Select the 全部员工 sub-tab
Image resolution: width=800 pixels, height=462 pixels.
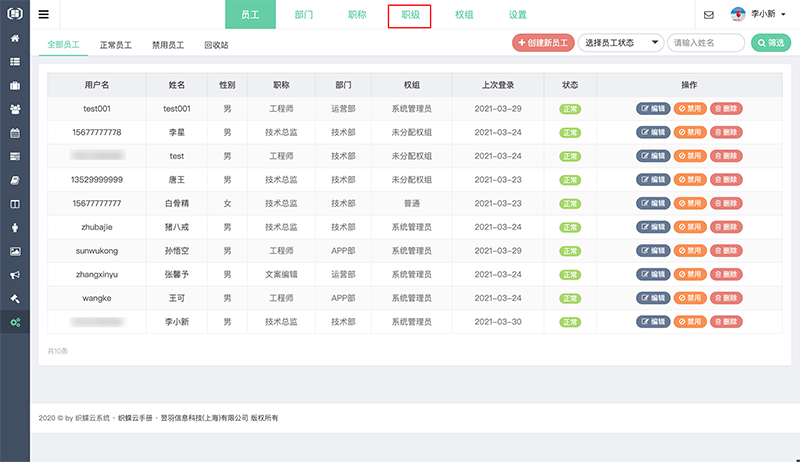pos(63,45)
